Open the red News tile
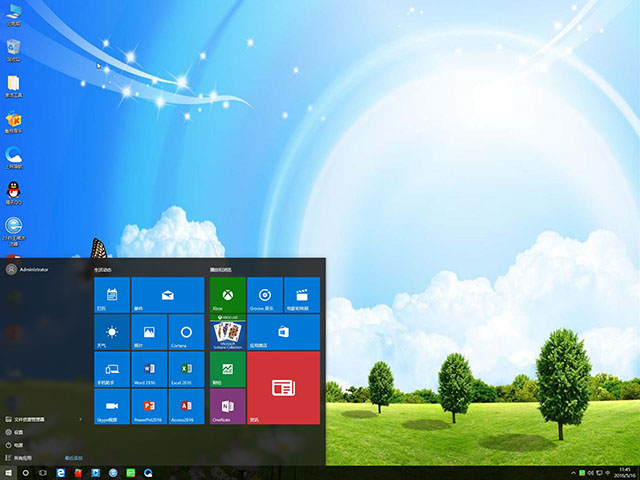 tap(283, 388)
